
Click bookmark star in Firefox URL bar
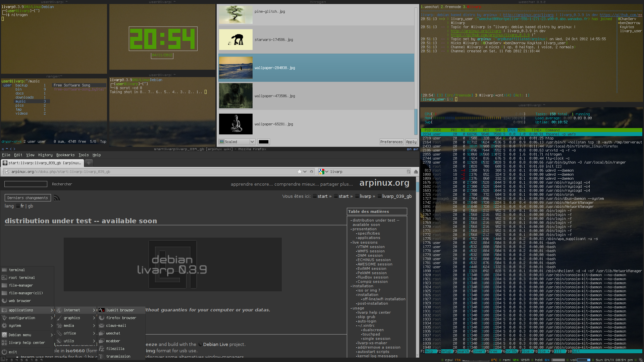[300, 172]
